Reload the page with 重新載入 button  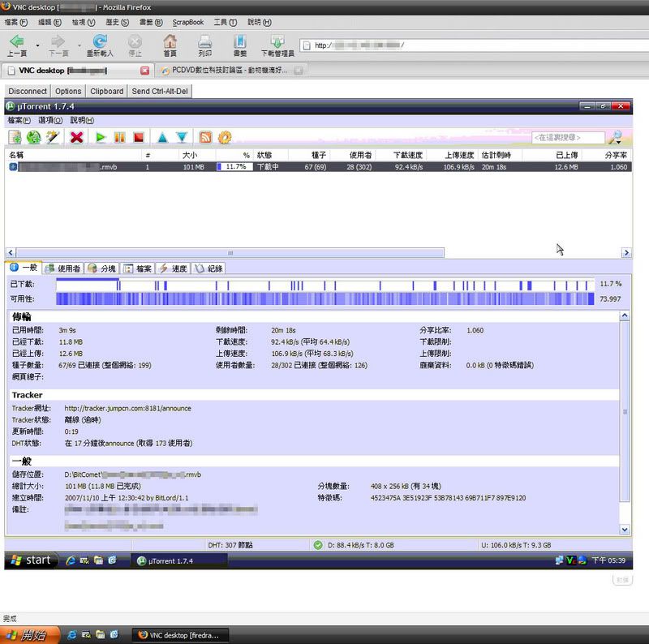pos(100,45)
